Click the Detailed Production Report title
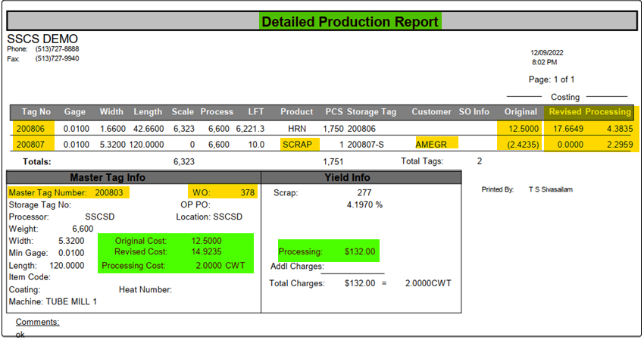 pyautogui.click(x=350, y=21)
